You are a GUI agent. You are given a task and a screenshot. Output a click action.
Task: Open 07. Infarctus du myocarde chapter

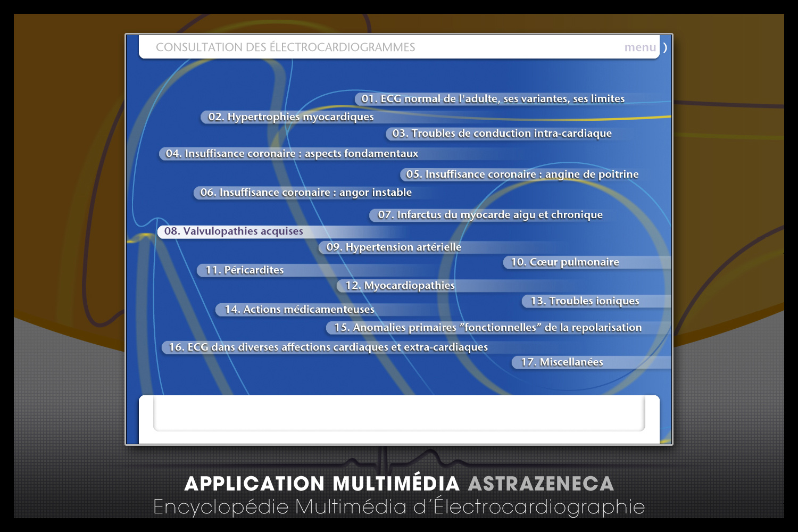490,215
